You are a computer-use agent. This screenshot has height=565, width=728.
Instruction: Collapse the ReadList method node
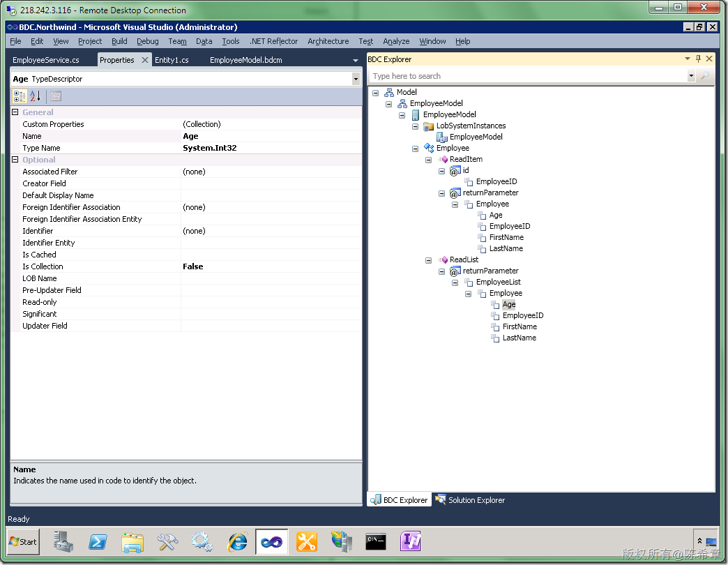click(x=429, y=260)
